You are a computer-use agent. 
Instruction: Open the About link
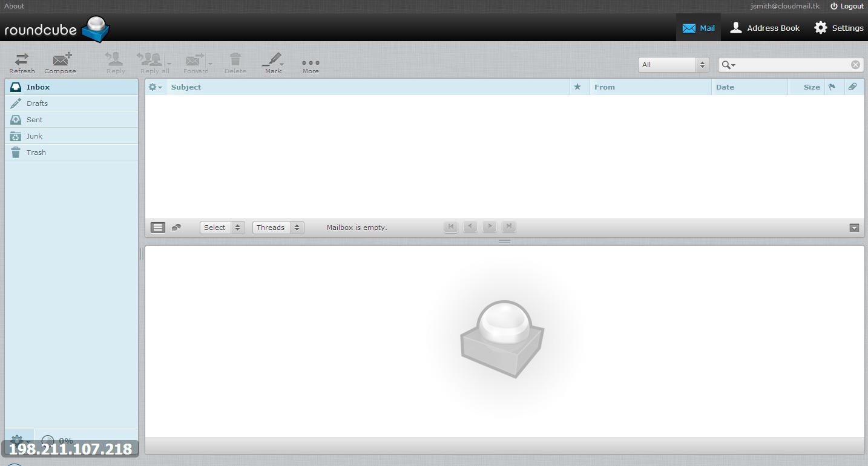[x=15, y=6]
